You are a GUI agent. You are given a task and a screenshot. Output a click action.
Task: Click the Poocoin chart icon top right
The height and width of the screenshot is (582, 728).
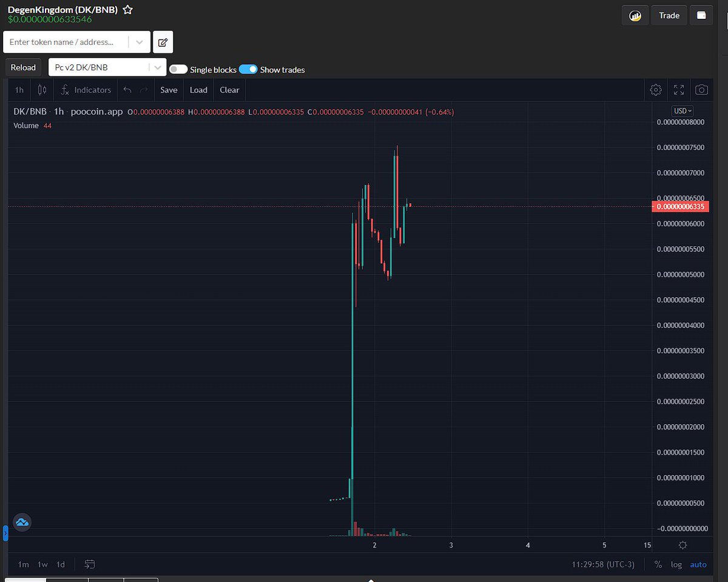point(635,15)
